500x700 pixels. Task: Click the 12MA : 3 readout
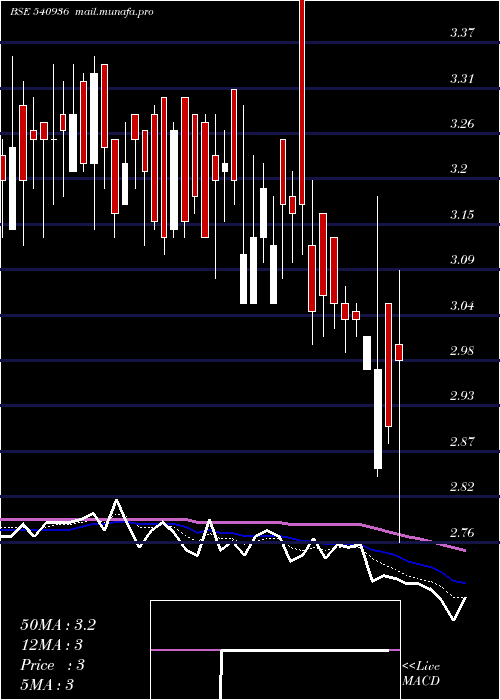point(52,645)
